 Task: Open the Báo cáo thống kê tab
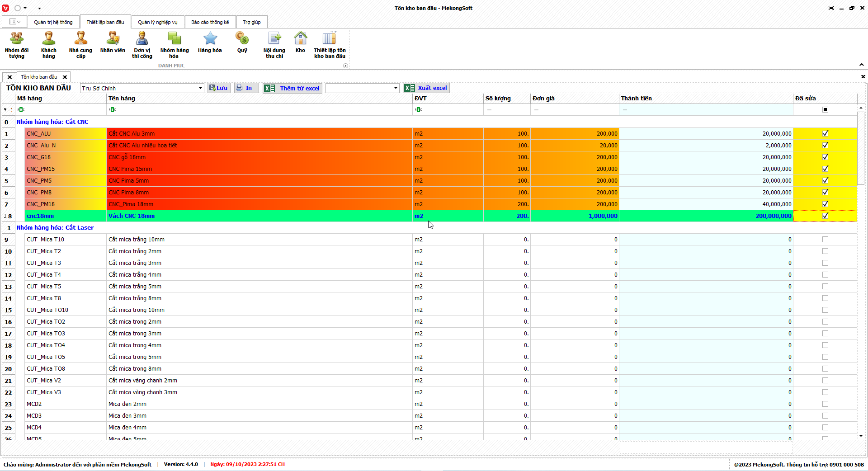click(210, 22)
